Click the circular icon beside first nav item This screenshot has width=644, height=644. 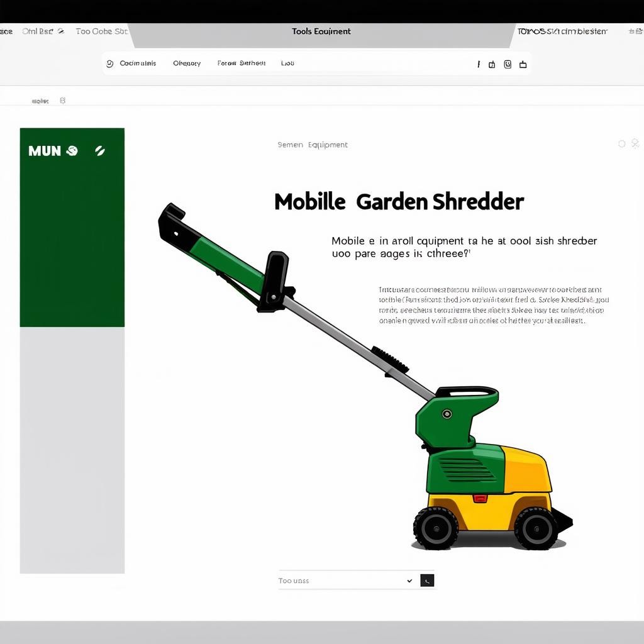[x=109, y=64]
